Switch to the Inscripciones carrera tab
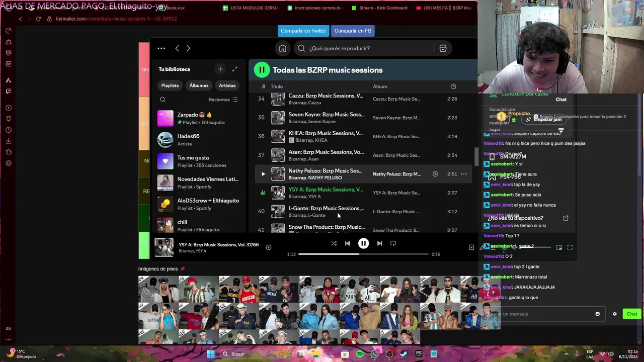Image resolution: width=644 pixels, height=362 pixels. coord(314,8)
